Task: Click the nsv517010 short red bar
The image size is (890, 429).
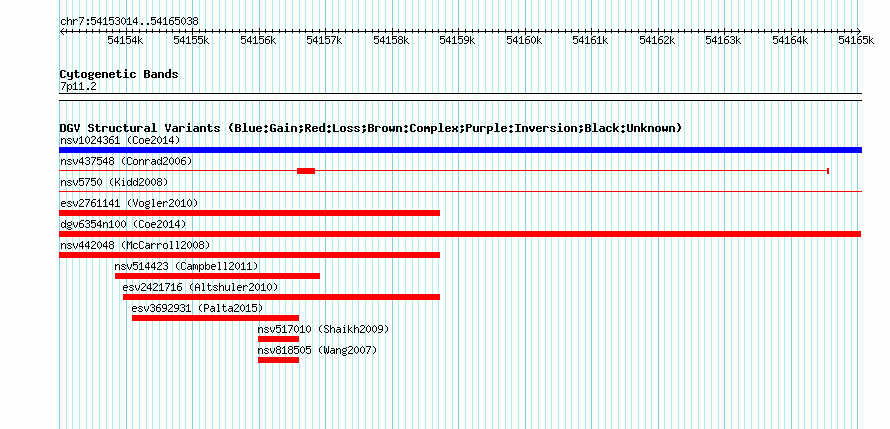Action: click(279, 339)
